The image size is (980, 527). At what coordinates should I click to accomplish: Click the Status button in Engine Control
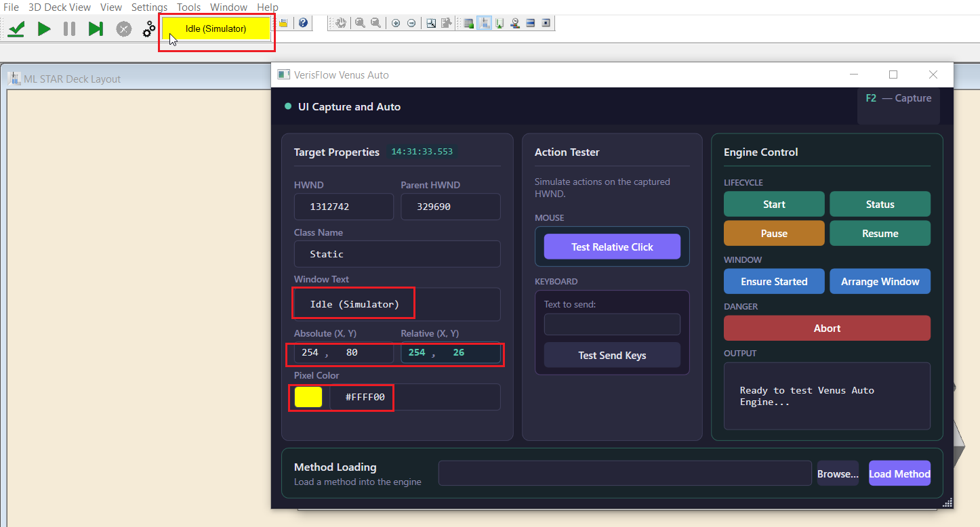[x=880, y=204]
